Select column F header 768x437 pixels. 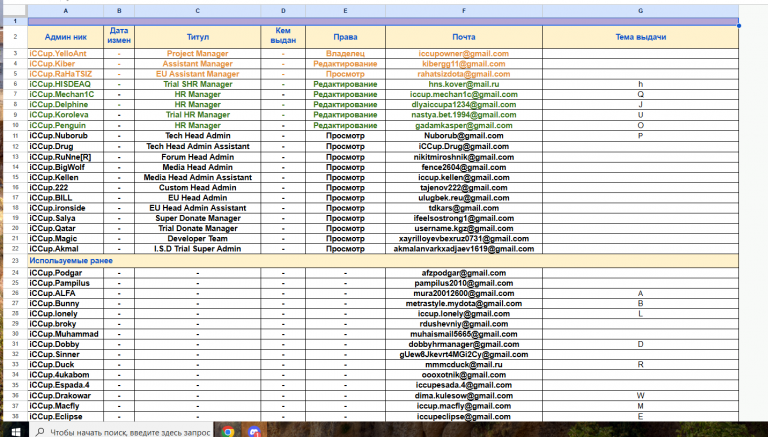[x=464, y=11]
